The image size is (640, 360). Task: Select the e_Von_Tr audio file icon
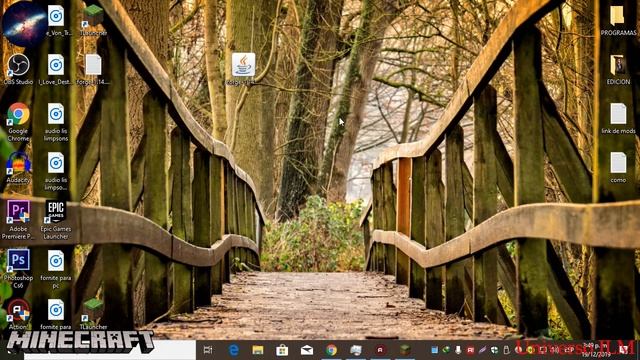[56, 20]
